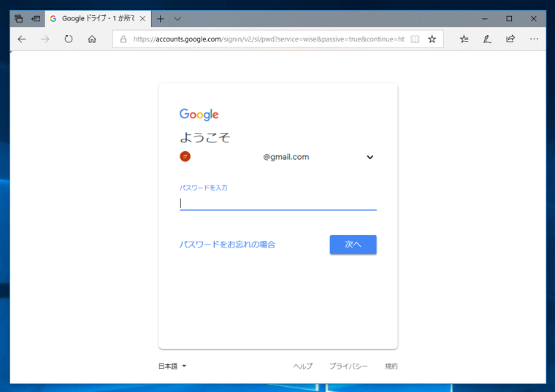Open the 規約 link
The width and height of the screenshot is (555, 392).
coord(391,366)
